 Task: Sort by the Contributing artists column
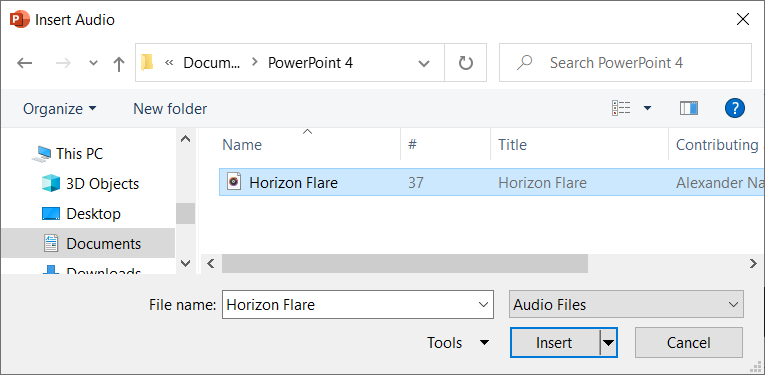(x=716, y=145)
